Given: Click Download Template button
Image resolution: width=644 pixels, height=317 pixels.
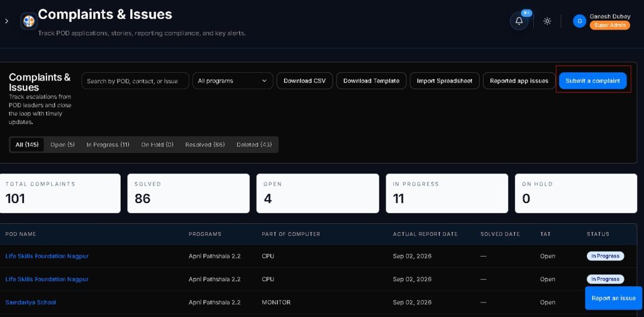Looking at the screenshot, I should (x=371, y=81).
